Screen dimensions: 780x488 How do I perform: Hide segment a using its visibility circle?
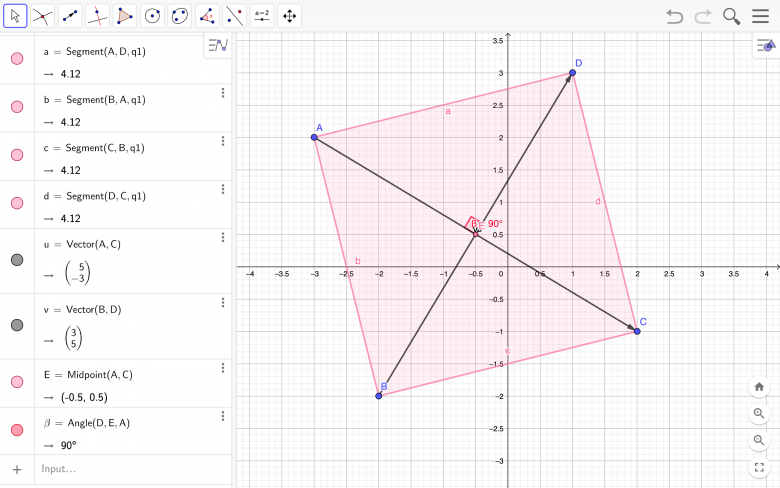click(17, 59)
